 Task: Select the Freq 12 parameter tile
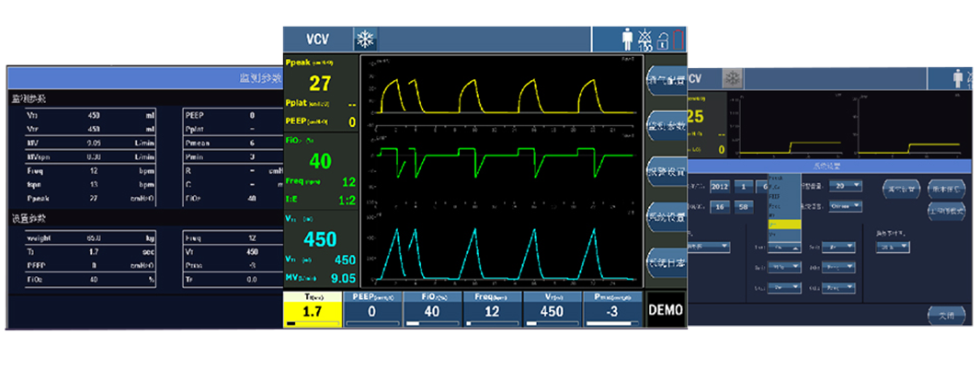[x=492, y=310]
